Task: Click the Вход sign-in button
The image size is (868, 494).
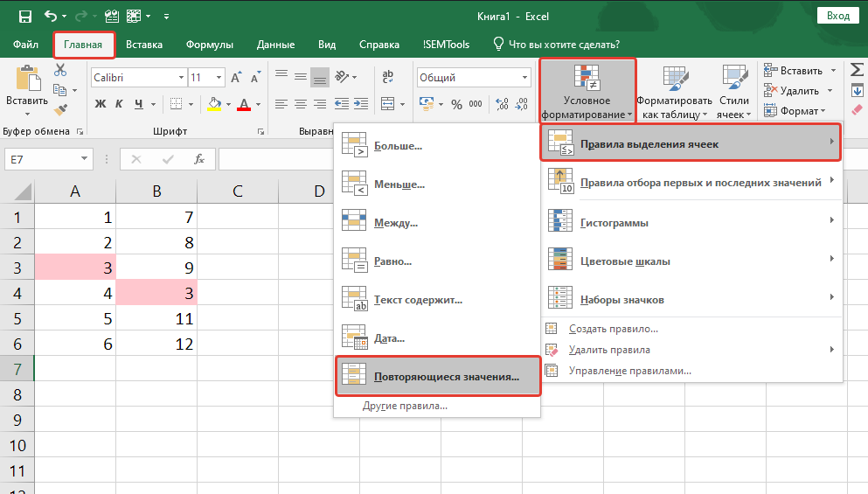Action: pyautogui.click(x=838, y=16)
